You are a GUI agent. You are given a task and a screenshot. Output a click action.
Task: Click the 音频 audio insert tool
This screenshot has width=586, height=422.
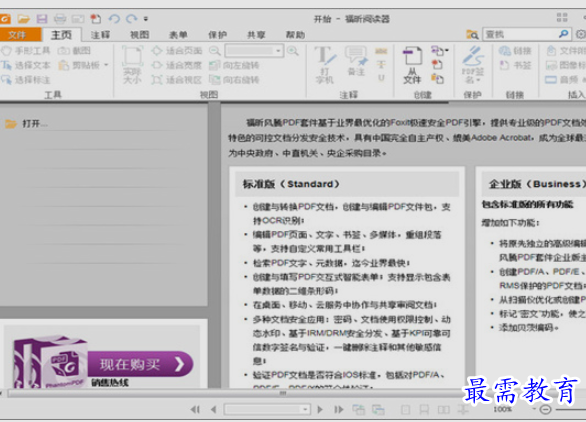pyautogui.click(x=565, y=80)
